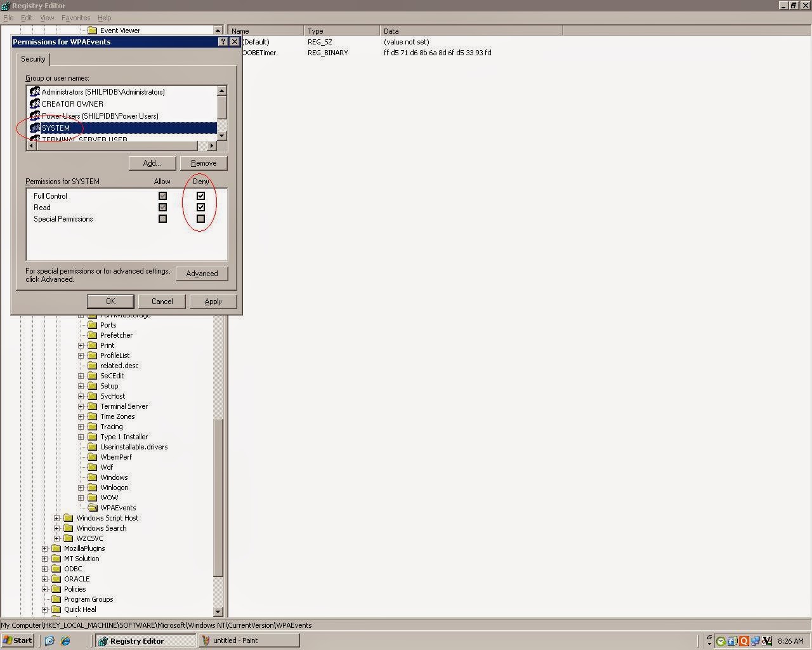Expand the MozillaPlugins registry key

[44, 548]
